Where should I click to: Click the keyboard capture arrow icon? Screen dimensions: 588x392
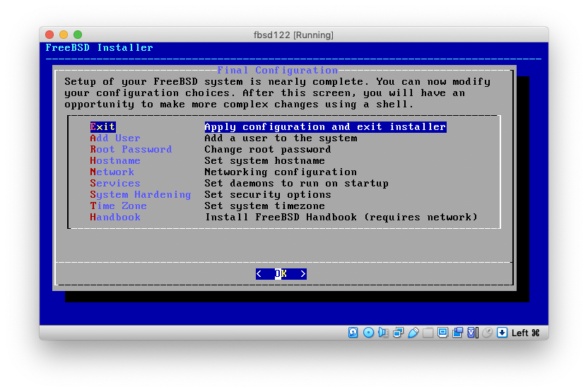(502, 333)
